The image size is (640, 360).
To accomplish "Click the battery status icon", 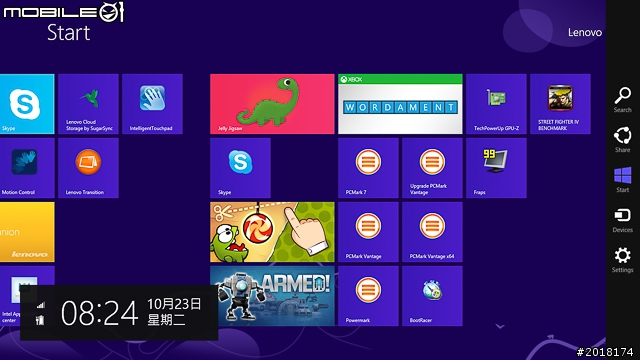I will pos(40,320).
